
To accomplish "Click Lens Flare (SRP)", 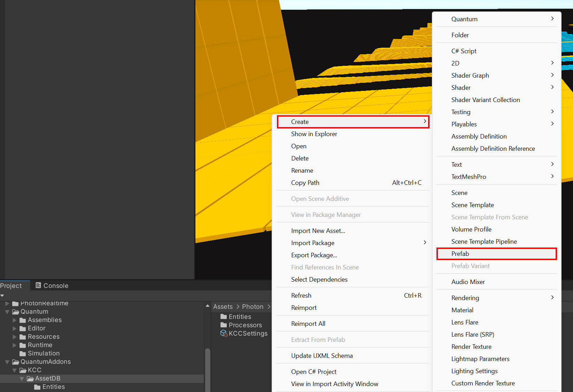I will coord(473,335).
